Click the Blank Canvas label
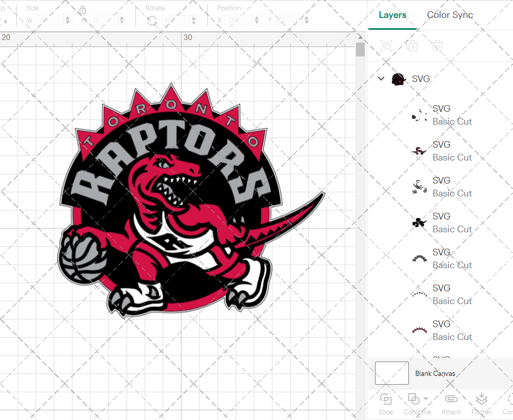 pos(435,373)
